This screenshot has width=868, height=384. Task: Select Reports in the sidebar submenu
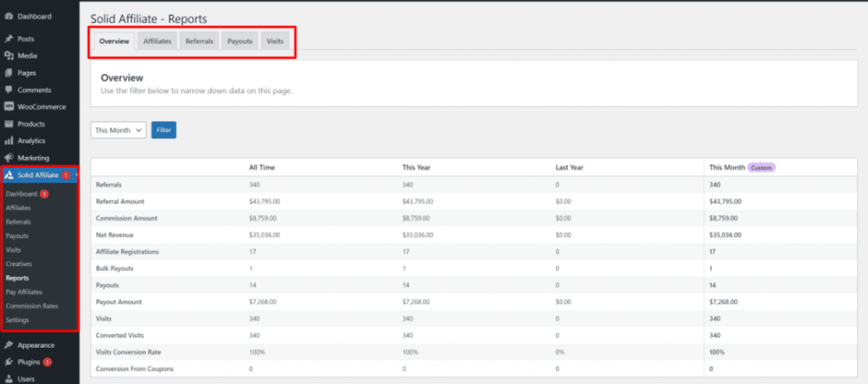click(17, 278)
